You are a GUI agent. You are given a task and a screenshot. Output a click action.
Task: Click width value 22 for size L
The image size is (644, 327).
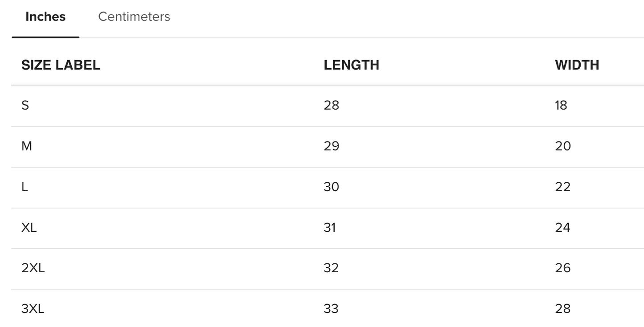tap(563, 187)
